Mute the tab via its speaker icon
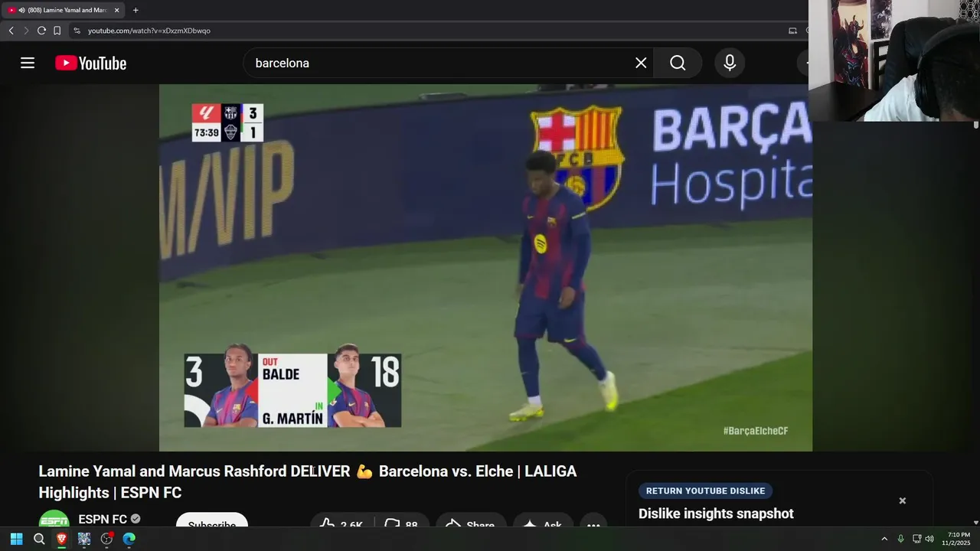This screenshot has width=980, height=551. click(21, 10)
